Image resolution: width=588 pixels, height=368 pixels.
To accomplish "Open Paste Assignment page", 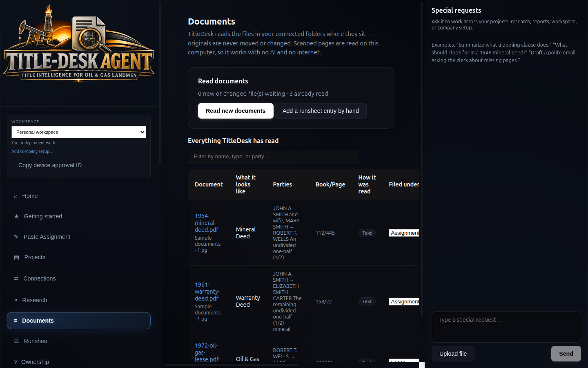I will pos(79,237).
